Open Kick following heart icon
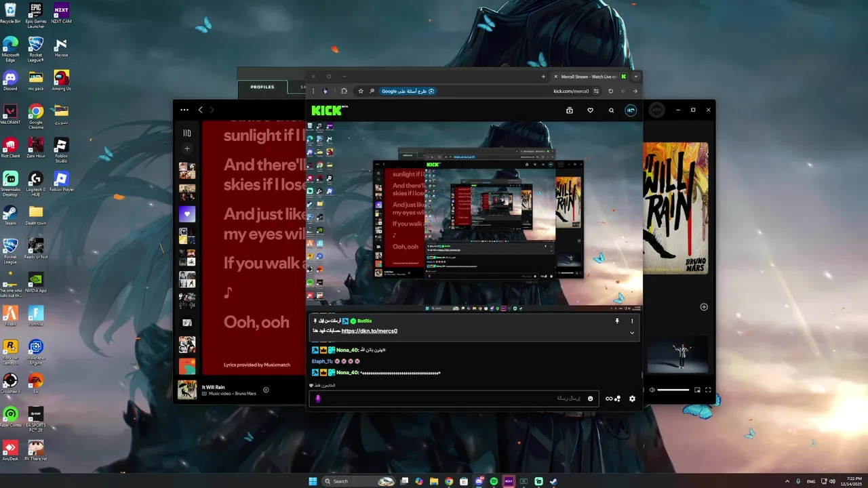Screen dimensions: 868x488 tap(590, 110)
